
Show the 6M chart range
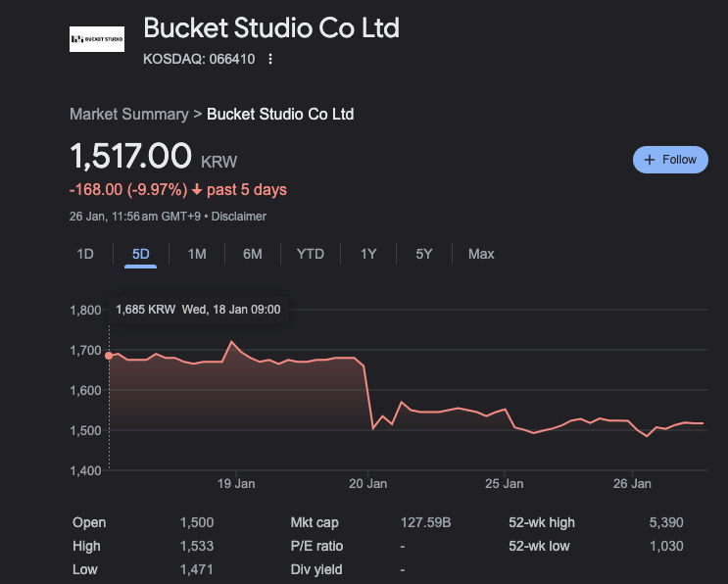coord(253,254)
